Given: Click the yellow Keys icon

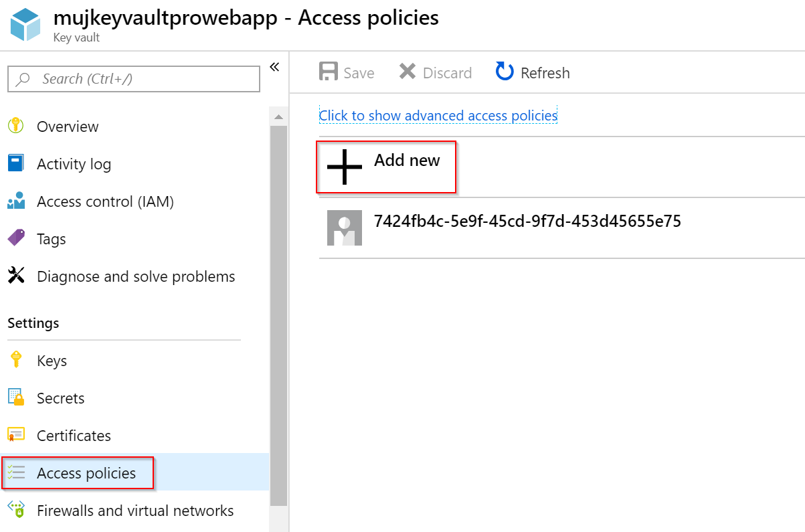Looking at the screenshot, I should pos(15,360).
